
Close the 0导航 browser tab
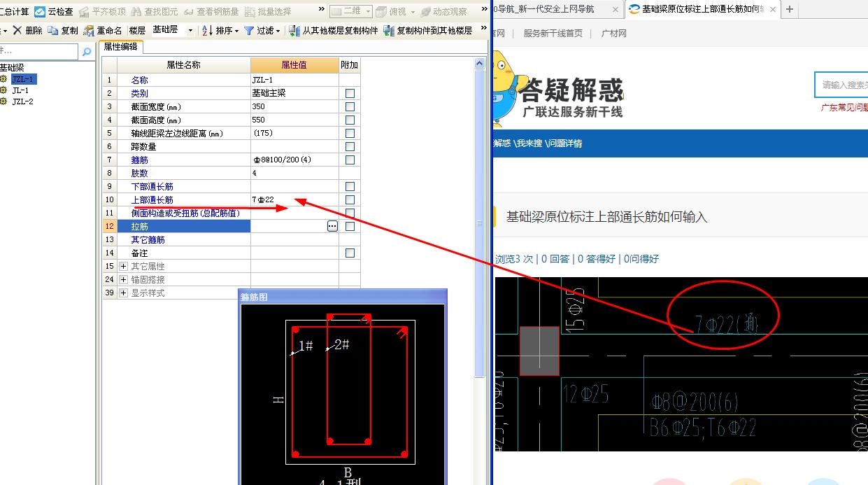click(x=615, y=9)
